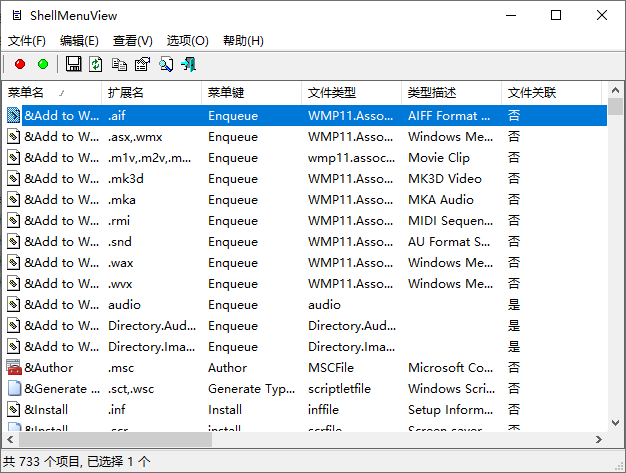Click the Refresh toolbar icon
626x473 pixels.
(96, 64)
